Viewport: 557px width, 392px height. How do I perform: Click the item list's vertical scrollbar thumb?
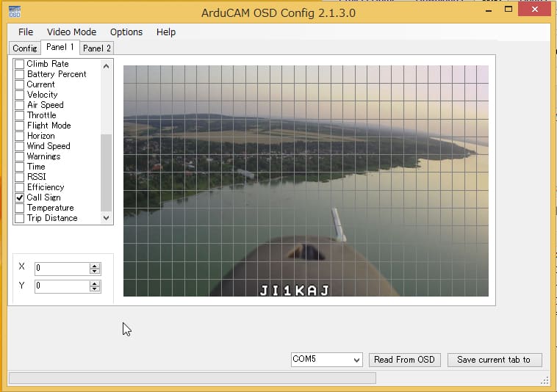point(107,173)
